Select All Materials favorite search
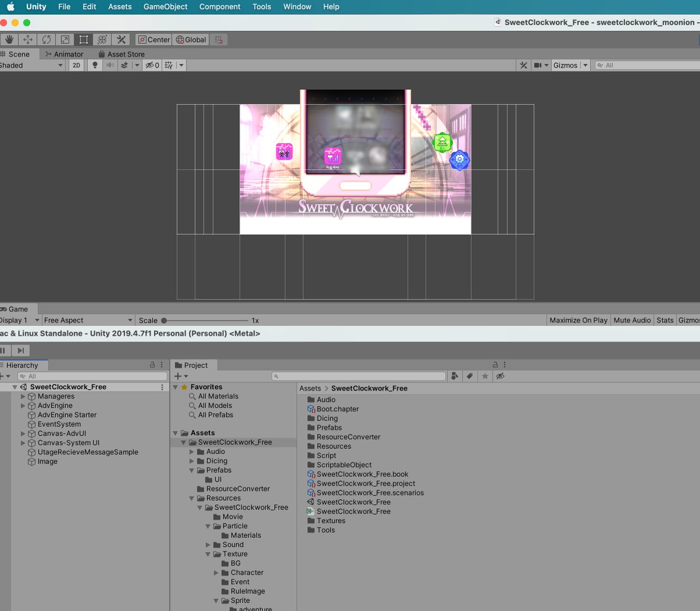700x611 pixels. [x=218, y=396]
